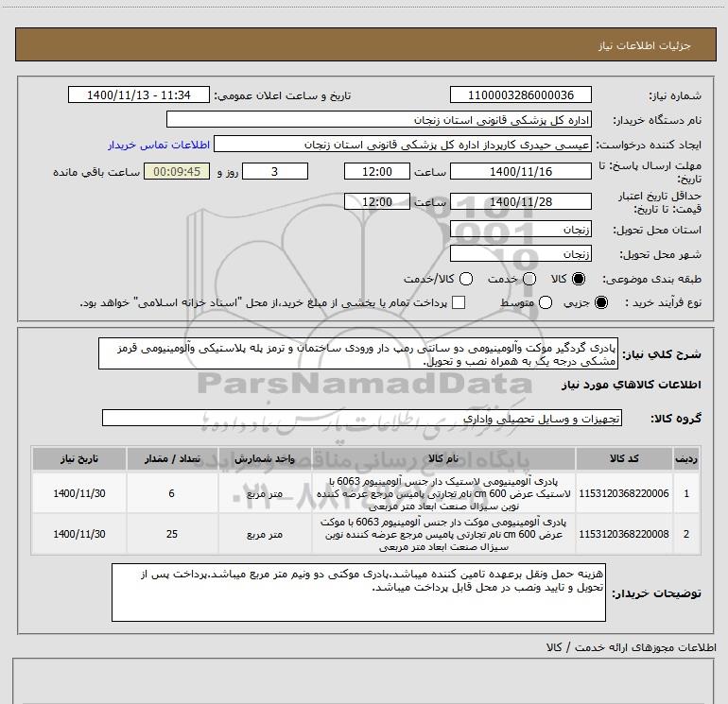Click the گروه کالا field تجهیزات و وسایل تحصیلی
The width and height of the screenshot is (728, 704).
pyautogui.click(x=362, y=418)
